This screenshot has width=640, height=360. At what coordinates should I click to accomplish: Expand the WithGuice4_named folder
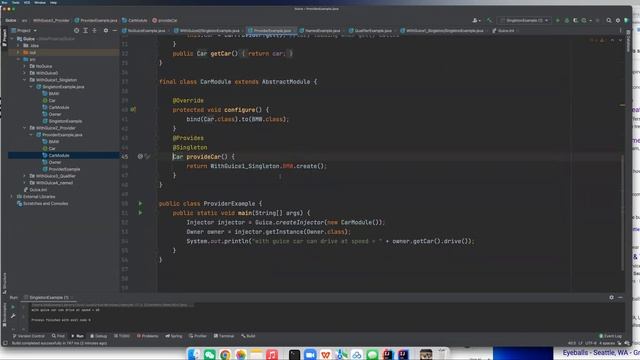tap(24, 183)
